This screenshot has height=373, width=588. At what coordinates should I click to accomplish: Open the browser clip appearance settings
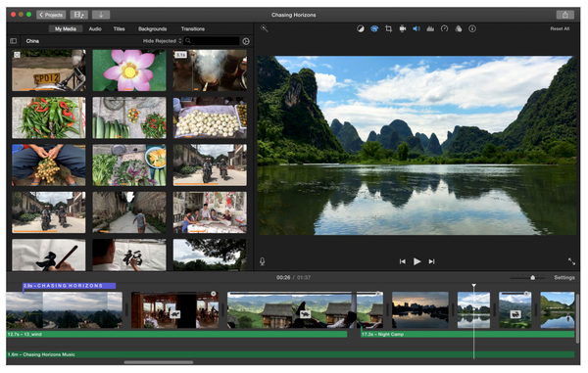(246, 41)
